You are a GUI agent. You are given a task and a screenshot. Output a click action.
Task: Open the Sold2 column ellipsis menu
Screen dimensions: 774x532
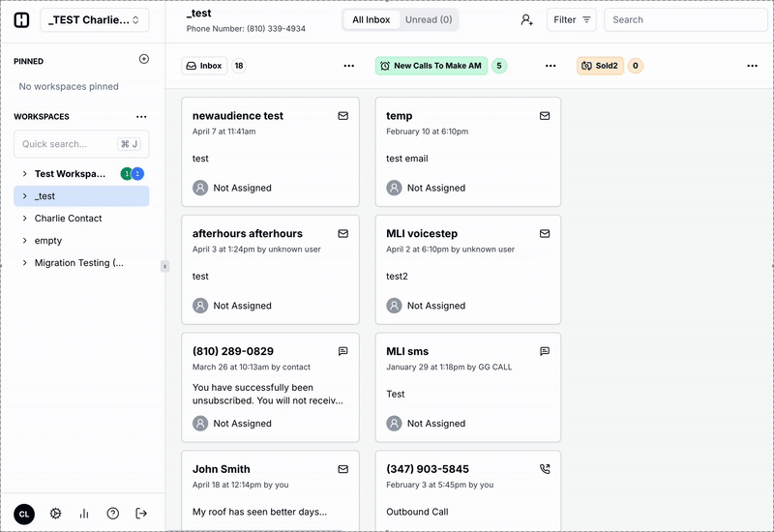pyautogui.click(x=753, y=66)
